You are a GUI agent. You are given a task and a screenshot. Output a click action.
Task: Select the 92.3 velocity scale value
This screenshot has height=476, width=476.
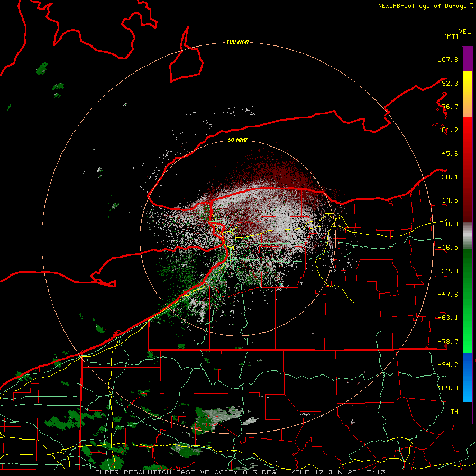pyautogui.click(x=450, y=83)
